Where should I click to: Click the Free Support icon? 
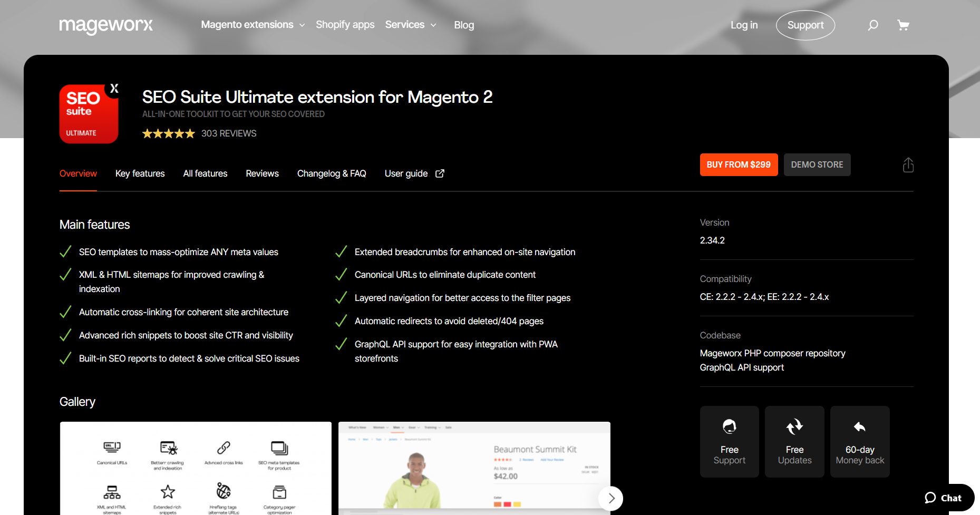[729, 426]
